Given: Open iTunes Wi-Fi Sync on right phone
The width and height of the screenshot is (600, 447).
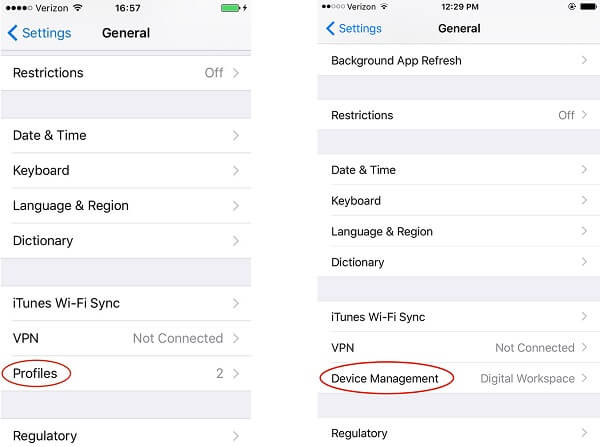Looking at the screenshot, I should pos(459,317).
